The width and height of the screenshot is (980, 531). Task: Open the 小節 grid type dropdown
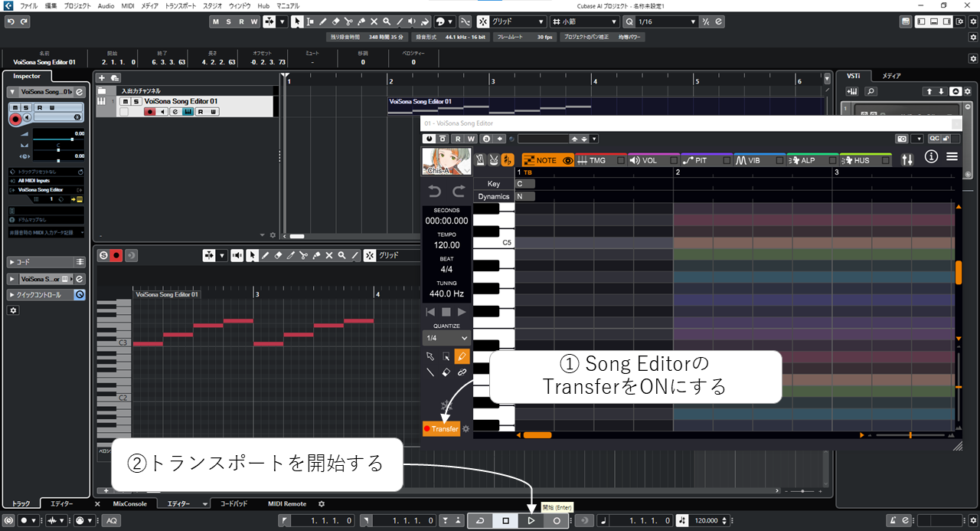586,21
